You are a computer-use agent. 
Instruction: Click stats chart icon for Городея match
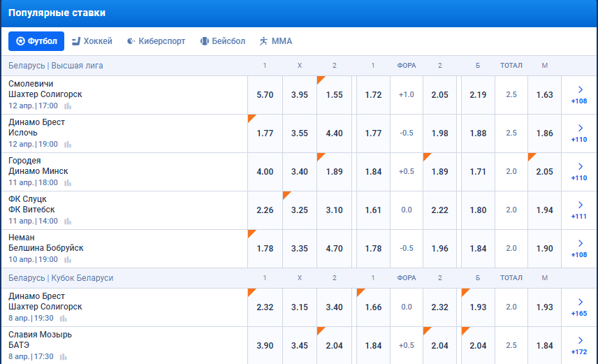tap(68, 183)
